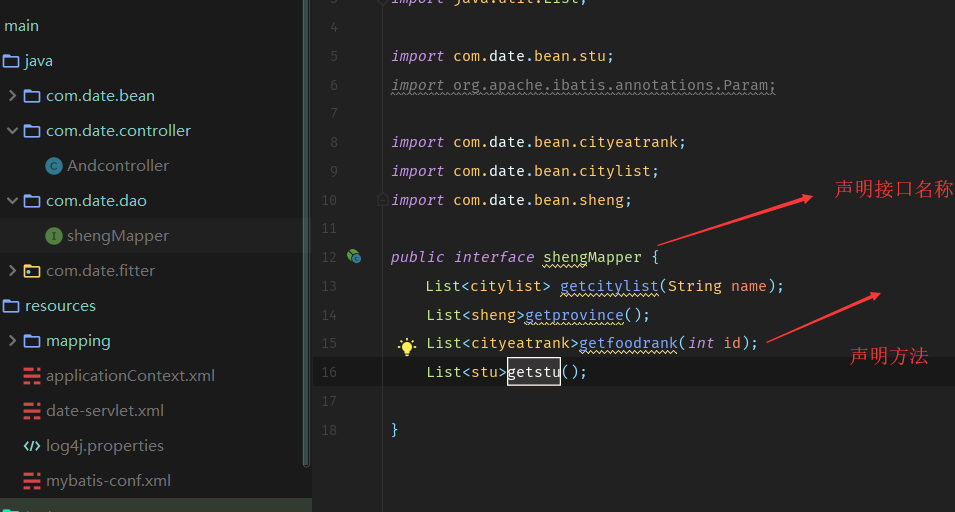The height and width of the screenshot is (512, 955).
Task: Click the date-servlet.xml file icon
Action: (x=32, y=411)
